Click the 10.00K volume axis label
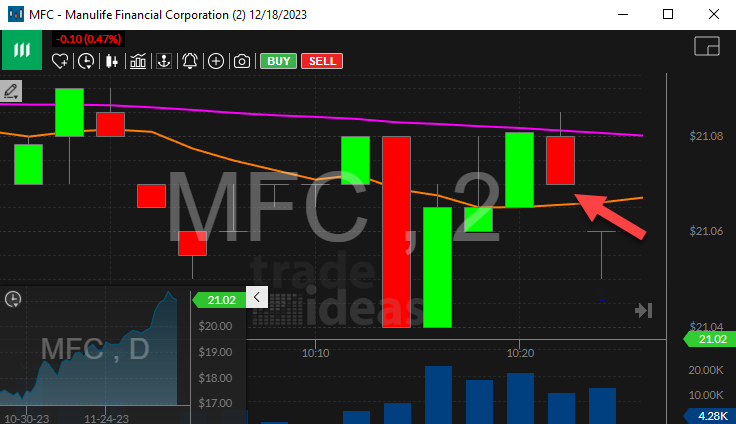The width and height of the screenshot is (736, 424). [706, 395]
